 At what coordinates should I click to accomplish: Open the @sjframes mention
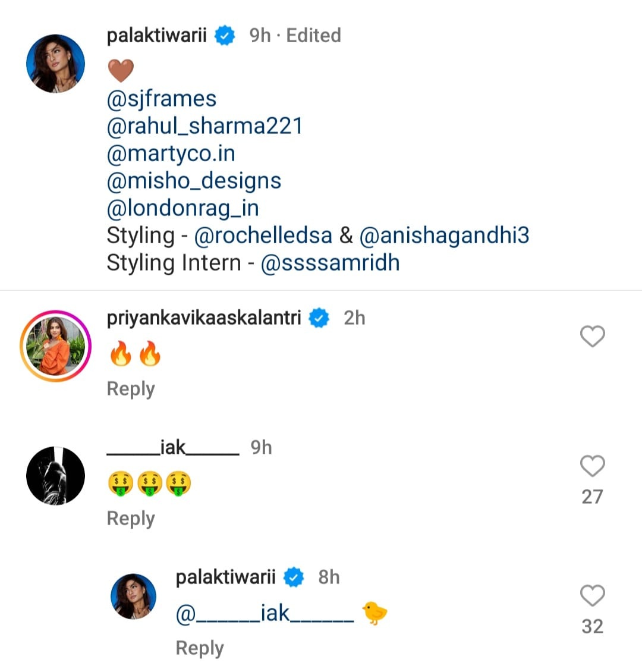coord(162,99)
